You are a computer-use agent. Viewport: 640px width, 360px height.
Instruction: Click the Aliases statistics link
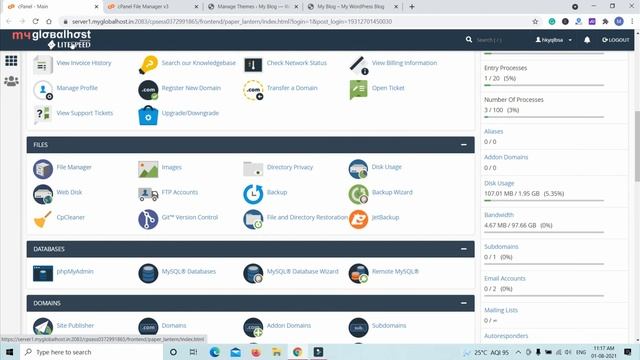click(493, 131)
